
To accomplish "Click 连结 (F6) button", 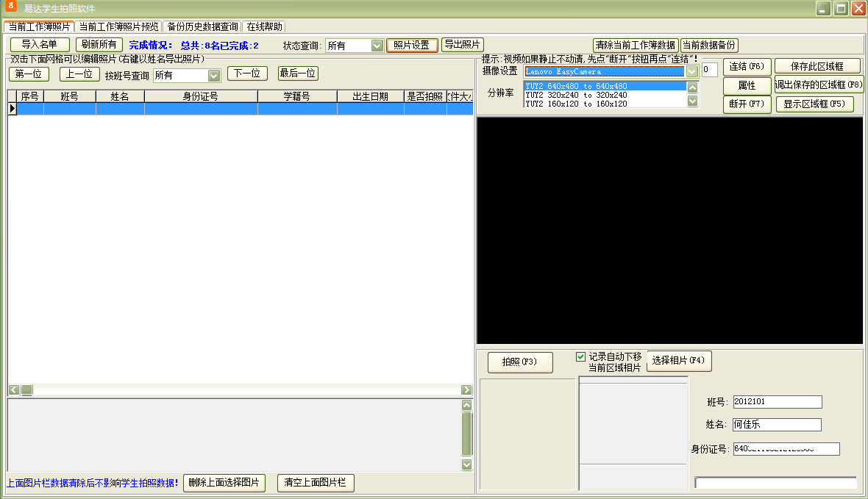I will [747, 67].
